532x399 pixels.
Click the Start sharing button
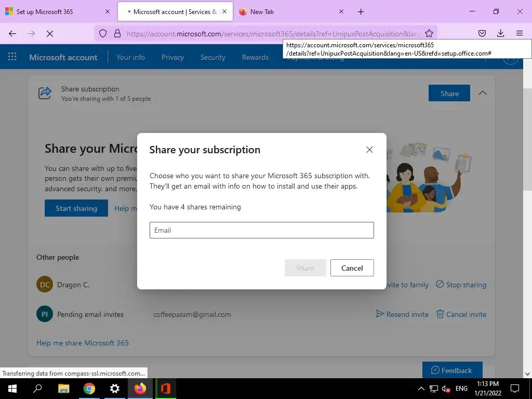tap(76, 208)
